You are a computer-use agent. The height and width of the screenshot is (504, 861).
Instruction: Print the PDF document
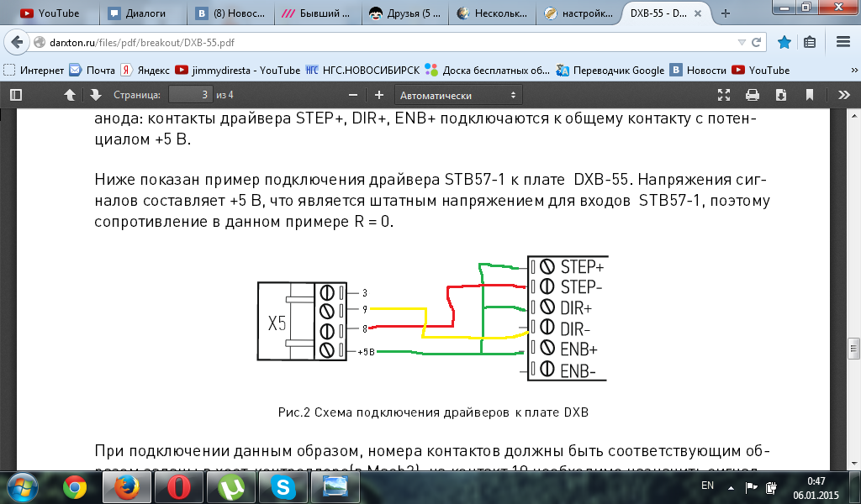click(x=753, y=95)
